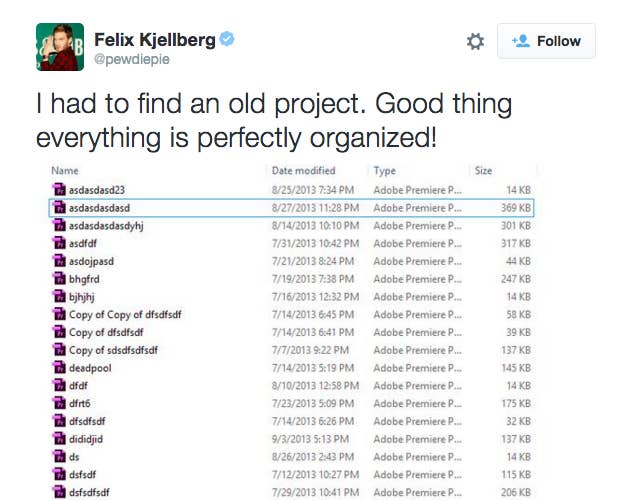Click the Premiere icon beside dididjid
Viewport: 625px width, 500px height.
point(58,439)
